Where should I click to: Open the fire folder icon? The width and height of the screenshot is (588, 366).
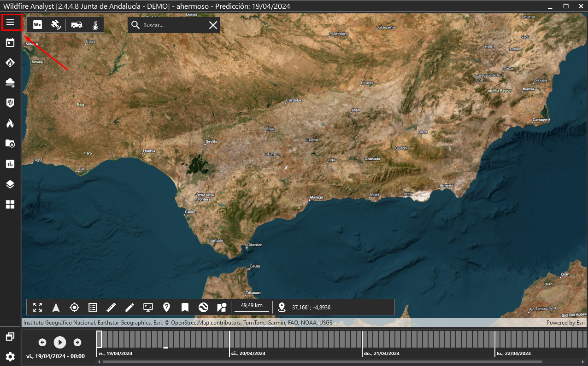(10, 144)
